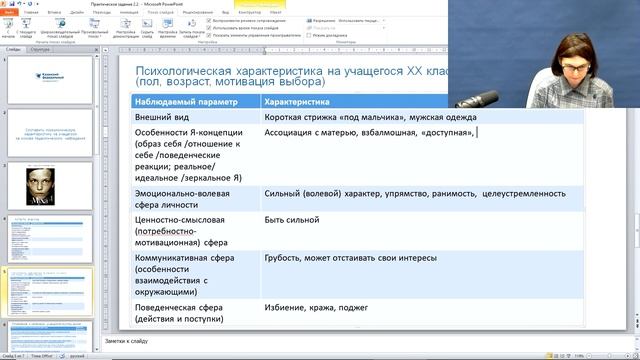
Task: Toggle play narrations checkbox (Воспроизвести речевое сопровождение)
Action: pos(209,20)
